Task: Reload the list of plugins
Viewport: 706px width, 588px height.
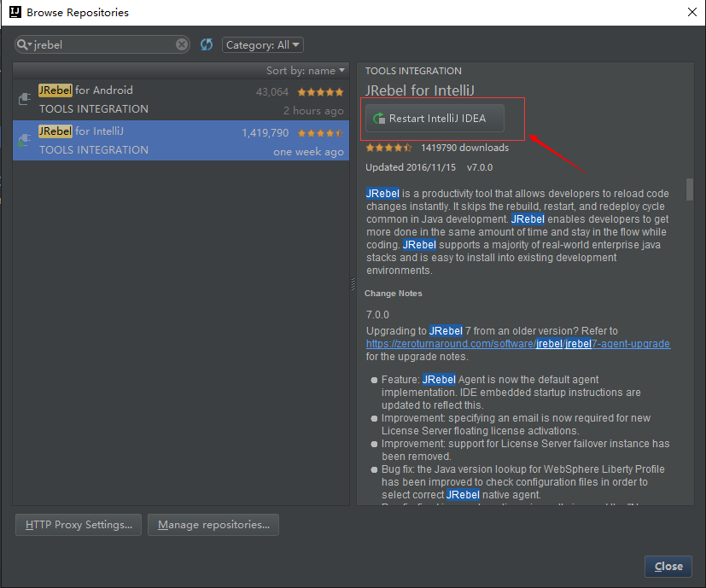Action: [207, 44]
